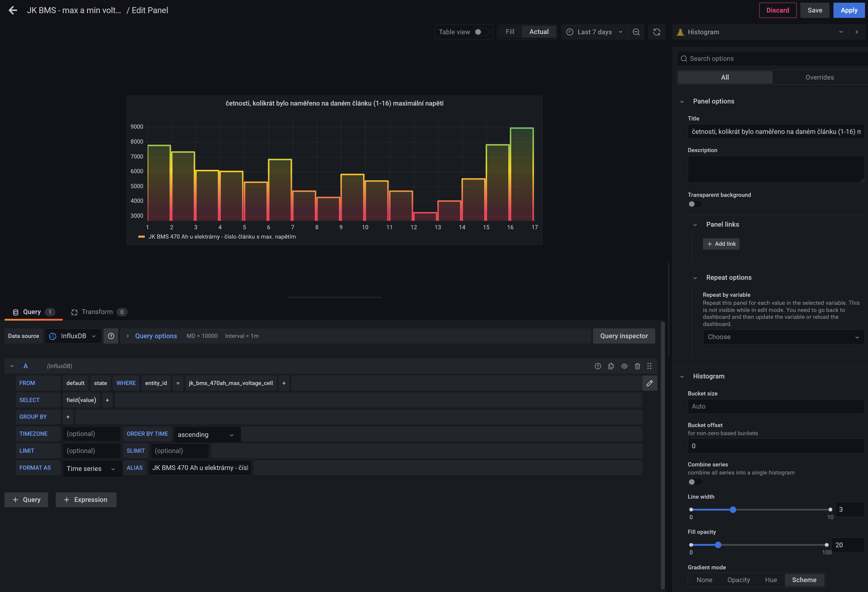Click the drag handle dots on query A
This screenshot has height=592, width=868.
tap(650, 366)
